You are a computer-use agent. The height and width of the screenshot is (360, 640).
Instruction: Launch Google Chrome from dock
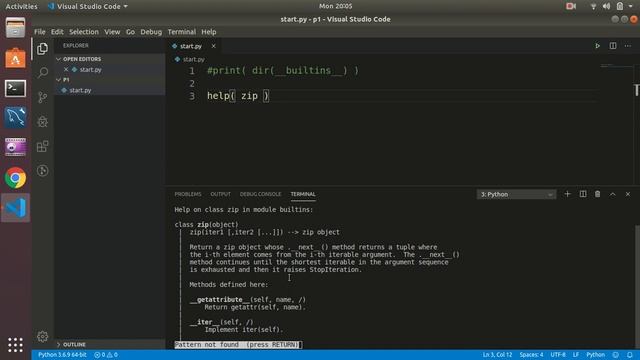click(16, 178)
